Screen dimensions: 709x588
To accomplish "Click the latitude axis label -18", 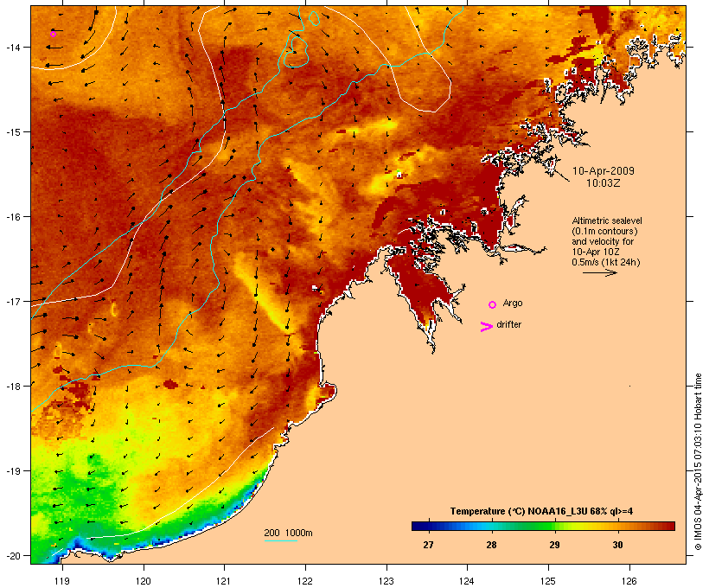I will tap(12, 386).
